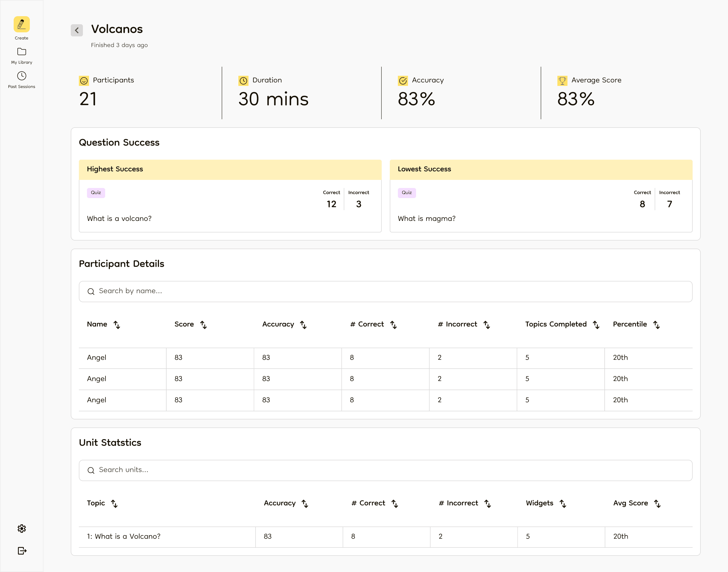
Task: Click the logout icon in sidebar
Action: click(22, 551)
